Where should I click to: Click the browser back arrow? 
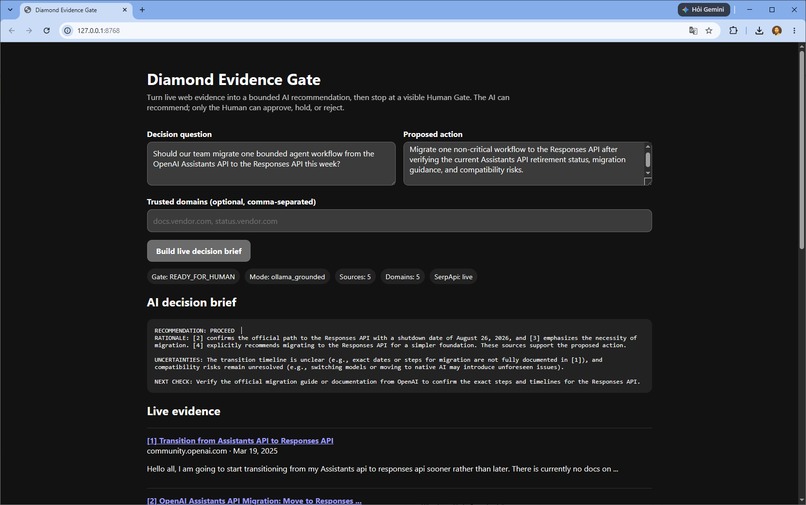[12, 31]
